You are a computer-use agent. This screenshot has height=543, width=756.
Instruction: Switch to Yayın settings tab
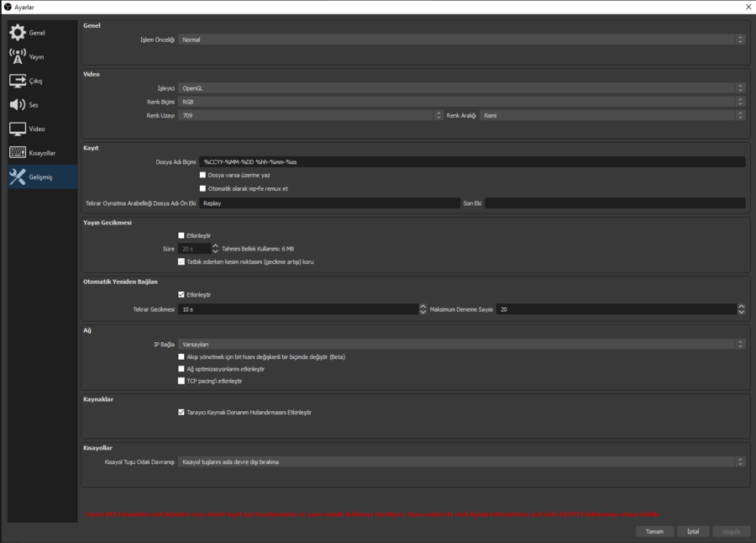click(43, 56)
